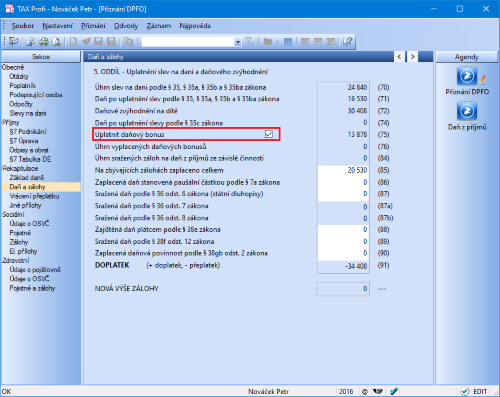Viewport: 500px width, 397px height.
Task: Select §7 Tabulka DE section
Action: point(30,159)
